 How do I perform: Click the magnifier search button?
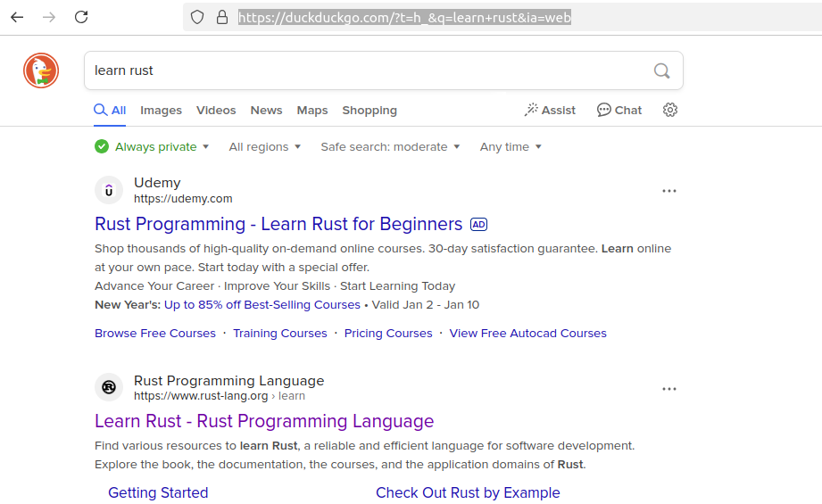tap(661, 70)
